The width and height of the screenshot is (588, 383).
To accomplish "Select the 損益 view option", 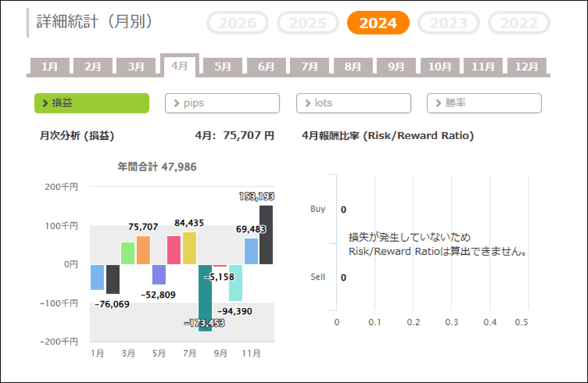I will tap(91, 103).
